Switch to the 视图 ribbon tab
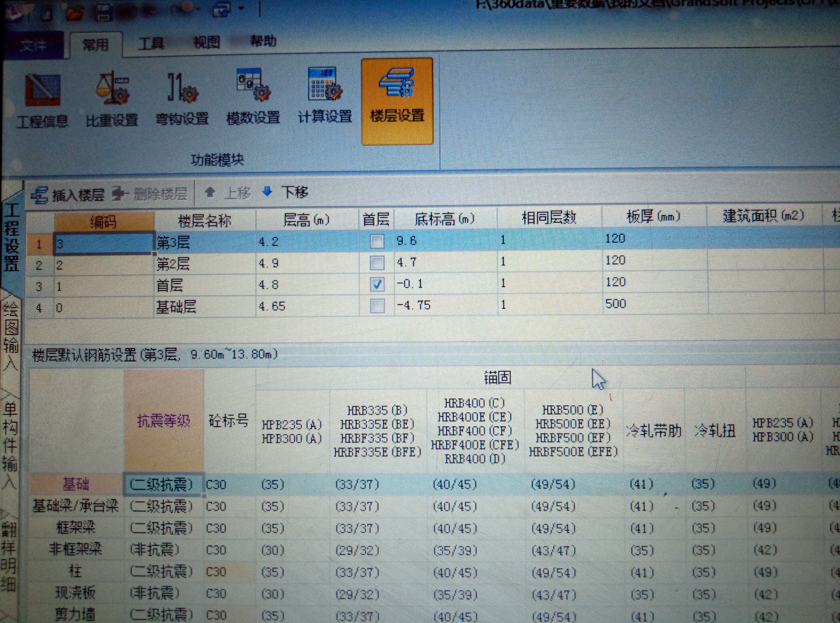 207,42
